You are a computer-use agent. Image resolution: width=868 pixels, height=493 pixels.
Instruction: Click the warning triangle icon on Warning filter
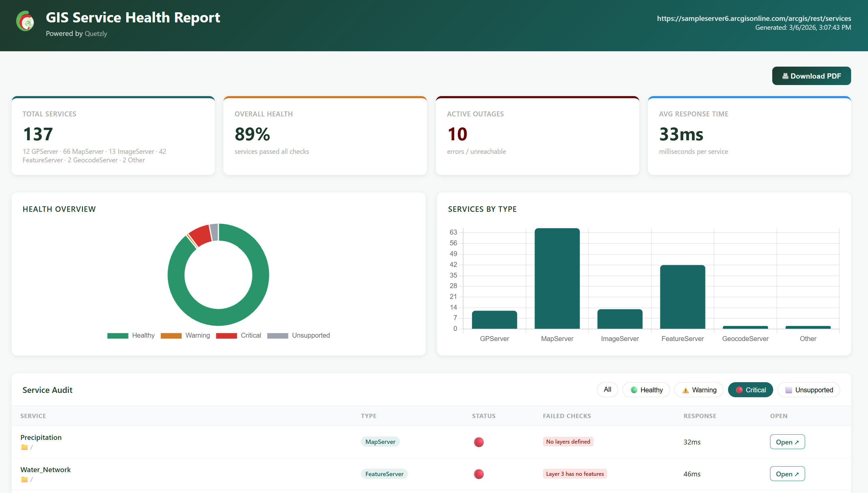686,390
